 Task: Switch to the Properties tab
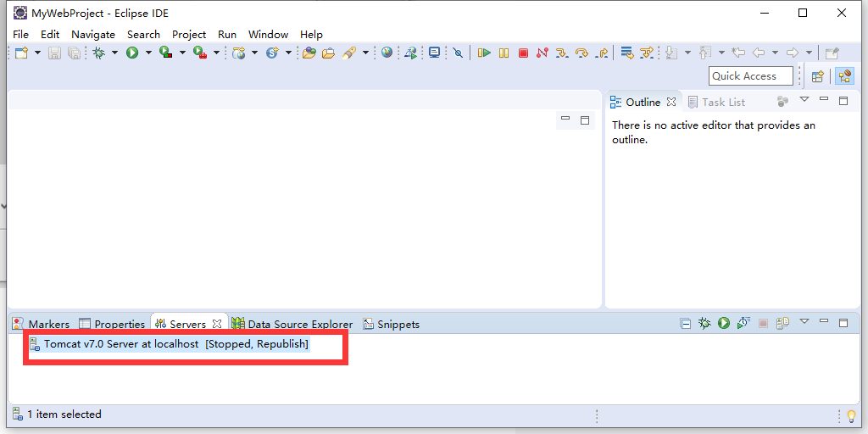113,324
